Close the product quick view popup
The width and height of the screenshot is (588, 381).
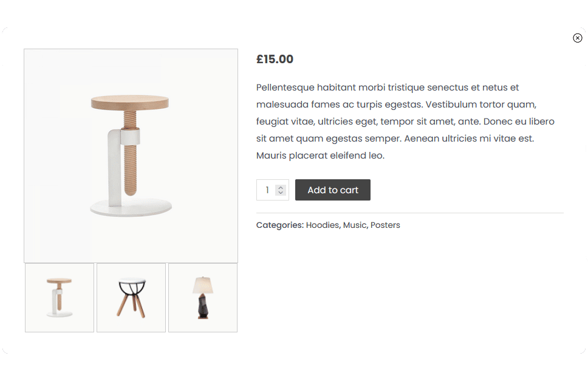(577, 38)
